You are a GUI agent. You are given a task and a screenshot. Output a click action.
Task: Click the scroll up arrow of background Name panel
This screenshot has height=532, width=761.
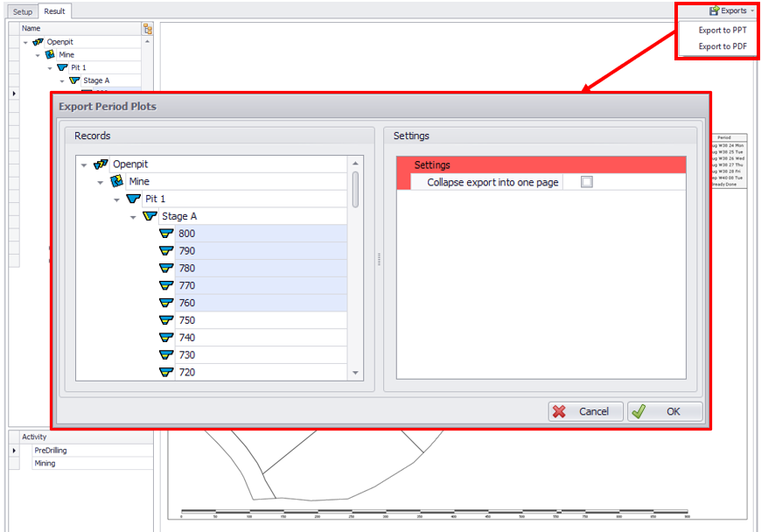pos(147,42)
